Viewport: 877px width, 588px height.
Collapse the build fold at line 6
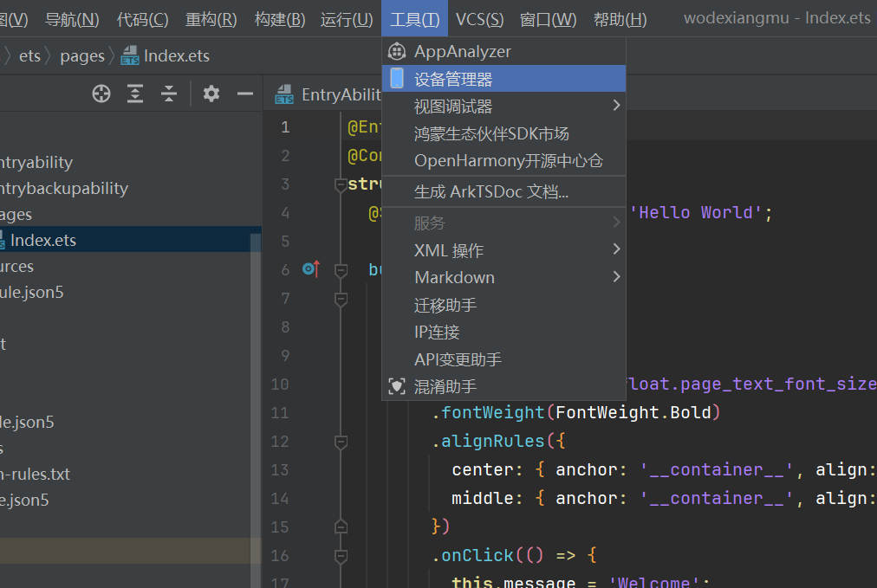pos(340,270)
